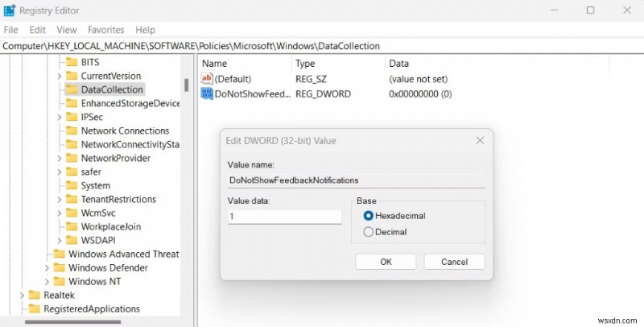This screenshot has height=327, width=644.
Task: Open the File menu
Action: pyautogui.click(x=10, y=30)
